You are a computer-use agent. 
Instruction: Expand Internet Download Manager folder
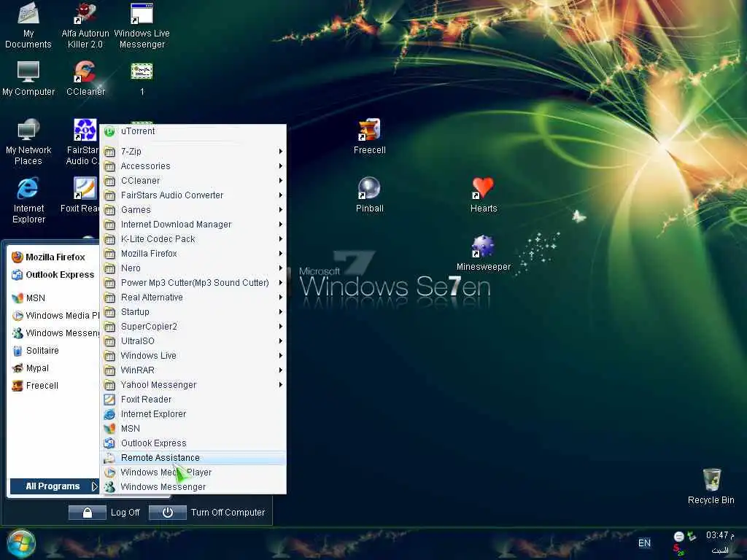tap(194, 225)
